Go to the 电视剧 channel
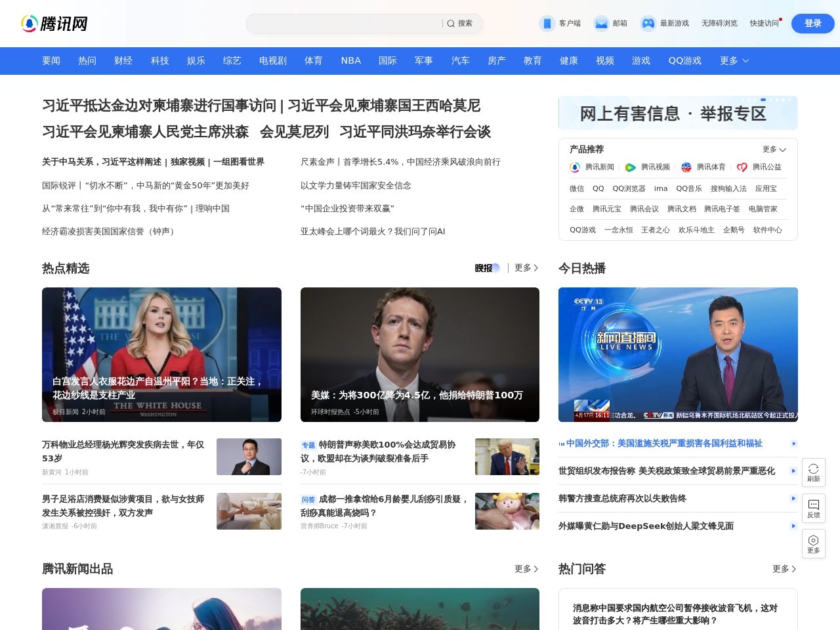This screenshot has width=840, height=630. tap(273, 60)
